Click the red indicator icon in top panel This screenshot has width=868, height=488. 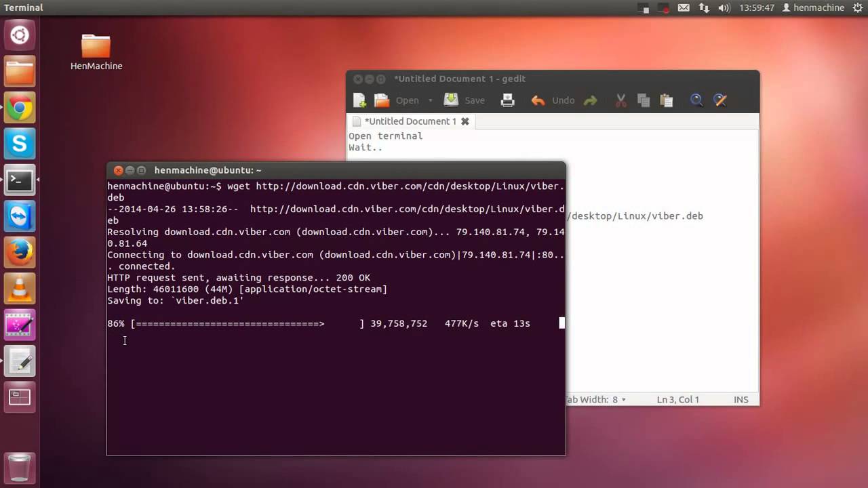pos(663,8)
